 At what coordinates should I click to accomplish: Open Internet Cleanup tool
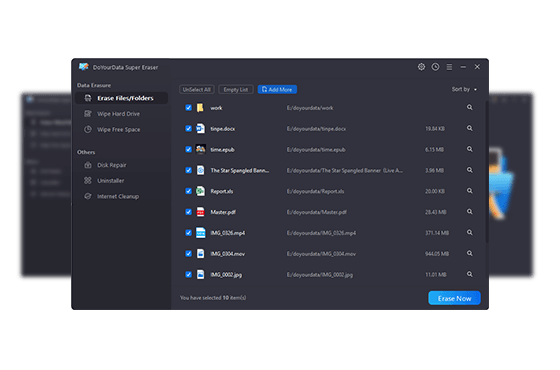[x=118, y=196]
